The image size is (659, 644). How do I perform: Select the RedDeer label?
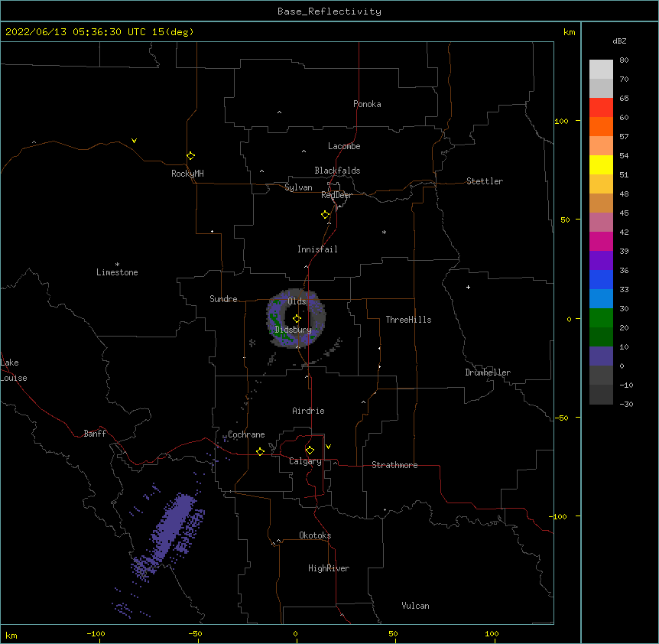[x=336, y=194]
